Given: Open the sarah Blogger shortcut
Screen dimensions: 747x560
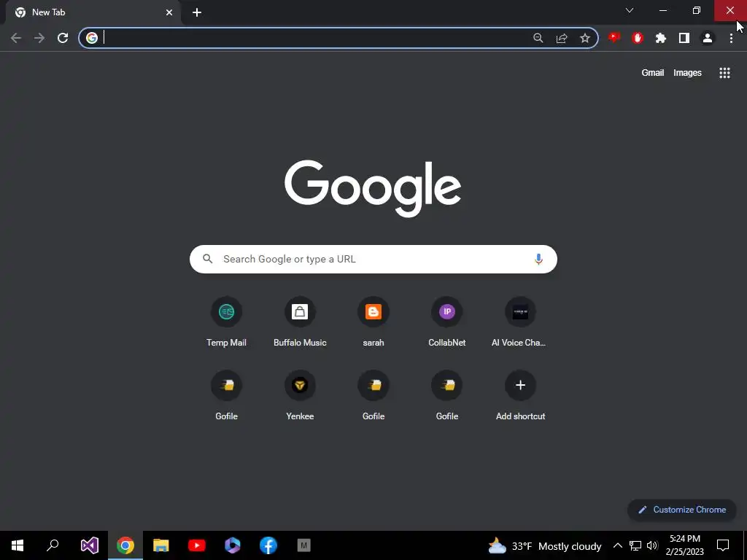Looking at the screenshot, I should tap(373, 322).
